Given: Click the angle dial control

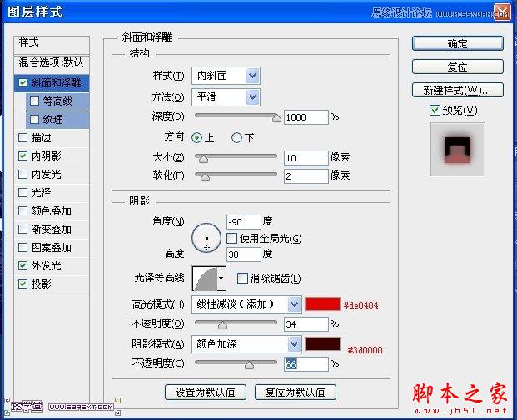Looking at the screenshot, I should pyautogui.click(x=206, y=238).
